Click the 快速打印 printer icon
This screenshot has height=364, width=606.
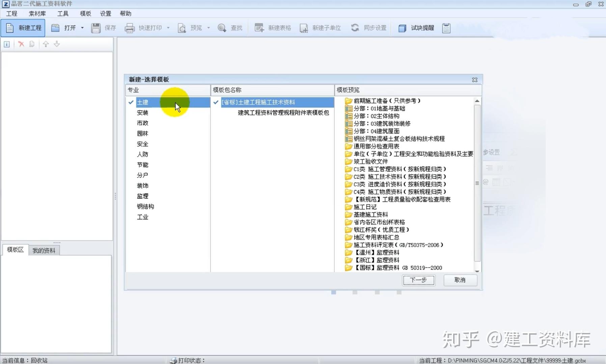(130, 28)
